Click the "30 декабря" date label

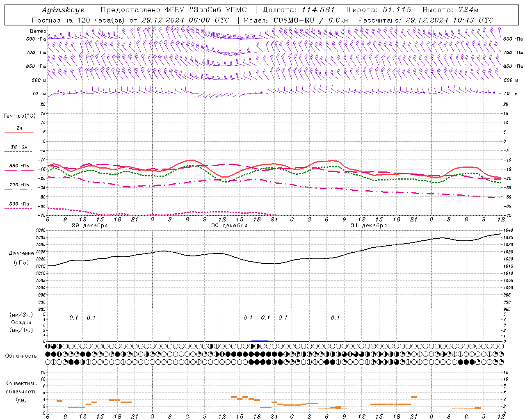coord(229,226)
